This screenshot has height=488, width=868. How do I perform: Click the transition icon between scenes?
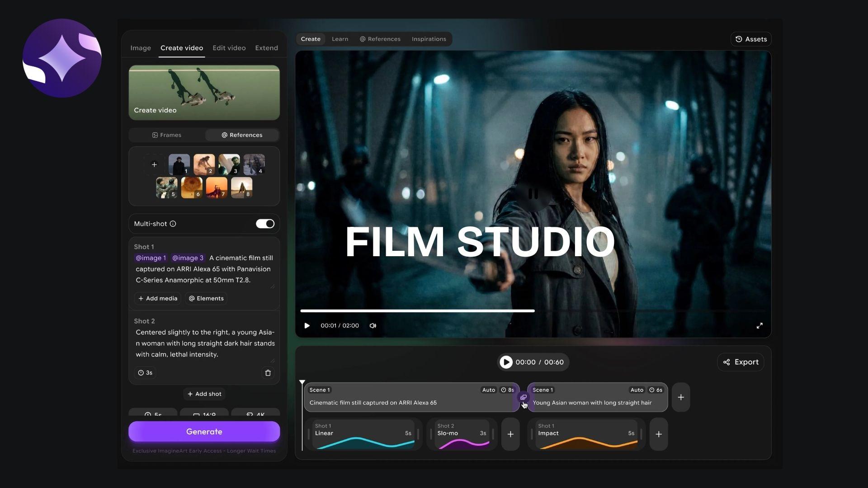point(524,397)
